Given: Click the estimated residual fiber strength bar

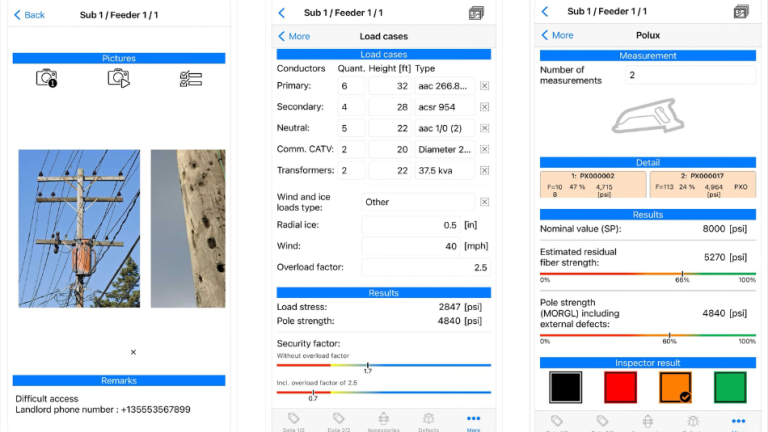Looking at the screenshot, I should tap(648, 274).
